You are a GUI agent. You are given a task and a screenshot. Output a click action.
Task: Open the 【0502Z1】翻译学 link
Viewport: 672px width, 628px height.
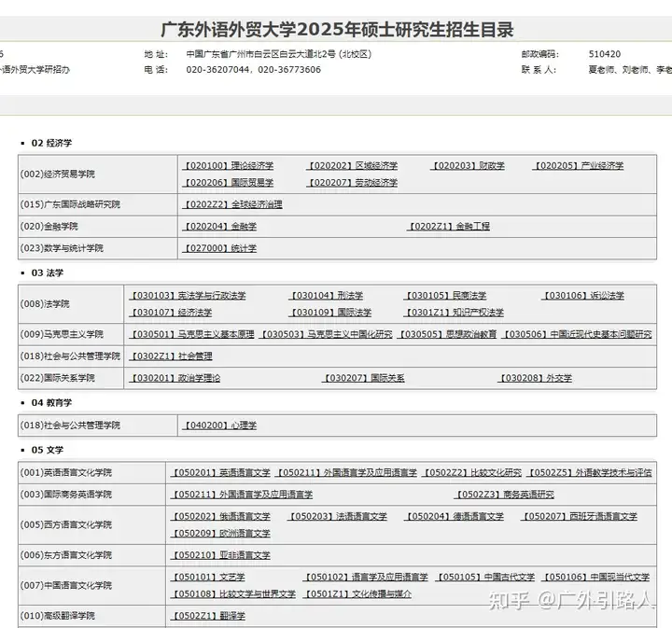[208, 617]
